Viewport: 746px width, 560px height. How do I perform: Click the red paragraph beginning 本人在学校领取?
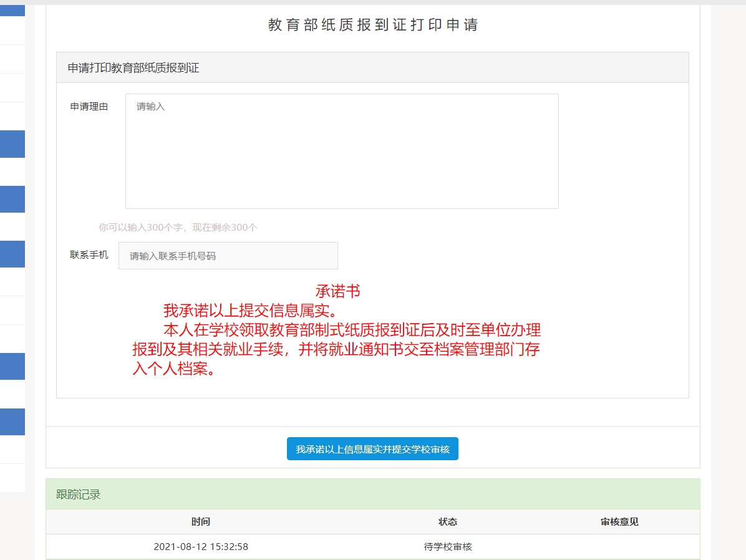pyautogui.click(x=337, y=349)
